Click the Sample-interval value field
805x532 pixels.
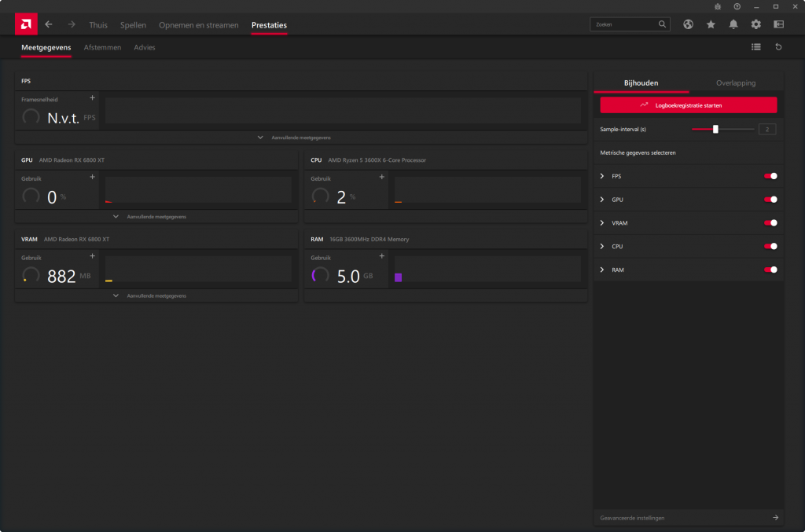coord(767,130)
